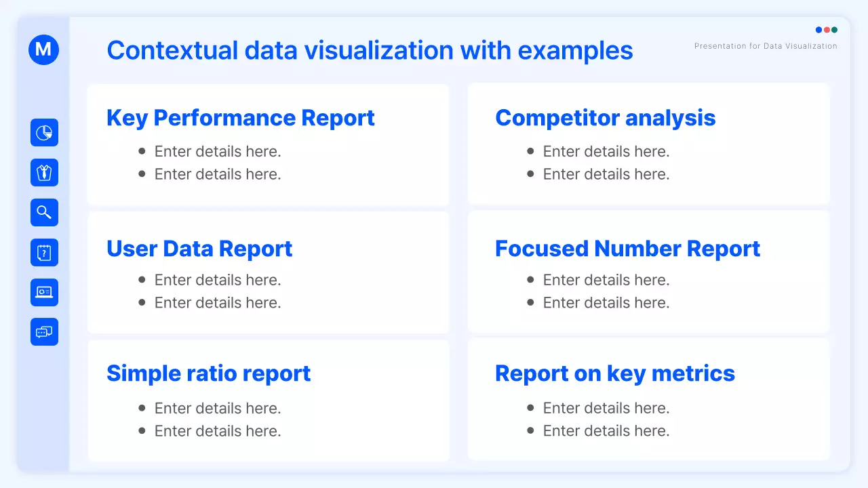Select the shirt and tie sidebar icon
Image resolution: width=868 pixels, height=488 pixels.
pyautogui.click(x=44, y=172)
